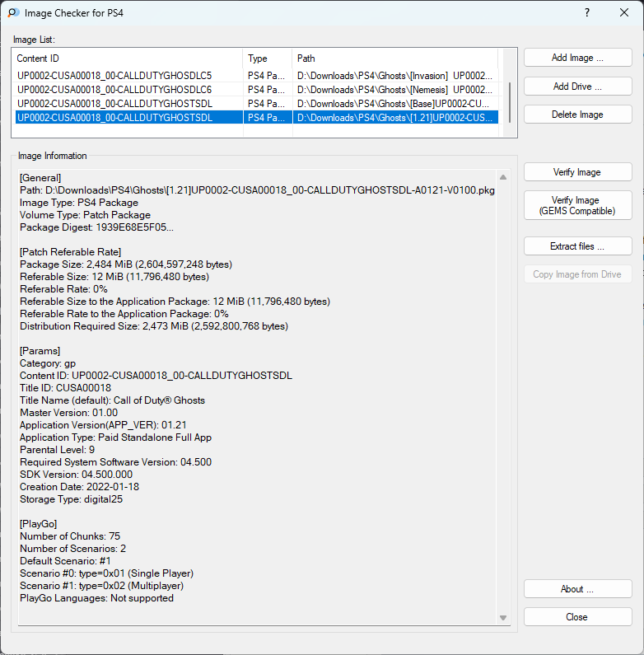Click the Add Drive button
Screen dimensions: 644x655
[577, 87]
